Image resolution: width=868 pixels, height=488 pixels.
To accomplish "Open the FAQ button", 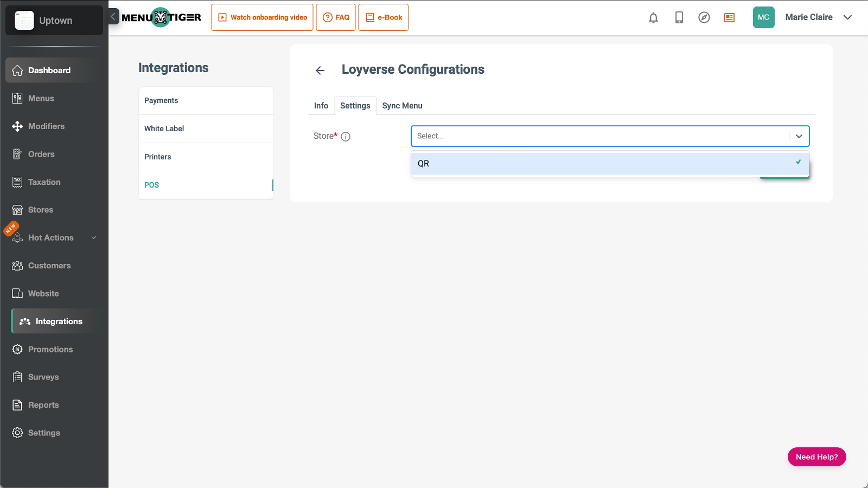I will click(336, 17).
